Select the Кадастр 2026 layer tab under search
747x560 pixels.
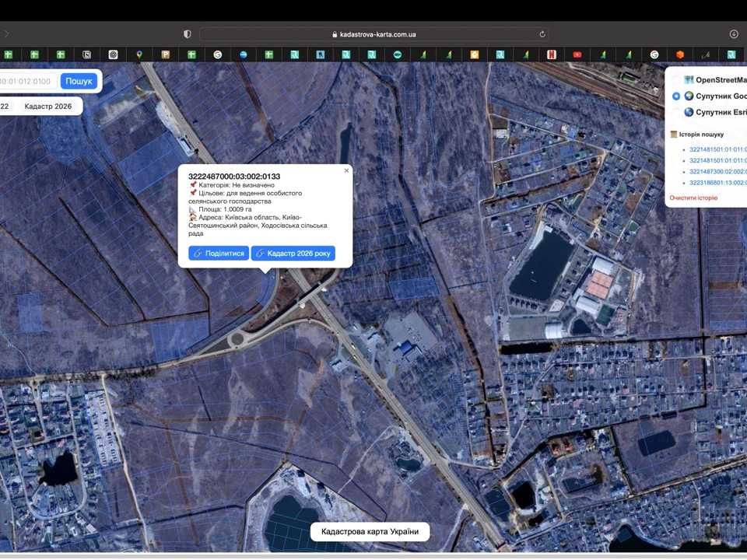[48, 107]
